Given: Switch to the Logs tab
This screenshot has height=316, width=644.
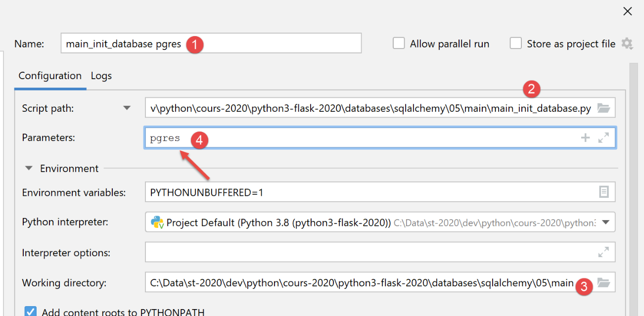Looking at the screenshot, I should (101, 76).
